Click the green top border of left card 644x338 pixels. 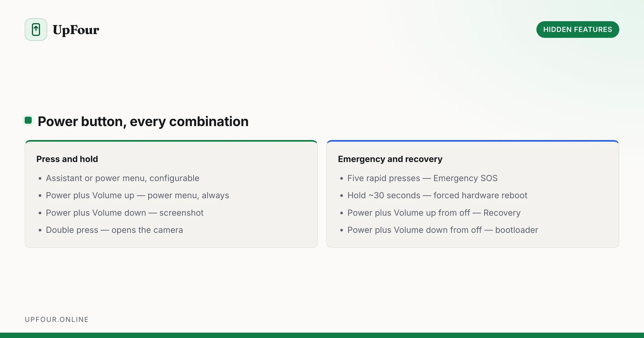[x=171, y=141]
